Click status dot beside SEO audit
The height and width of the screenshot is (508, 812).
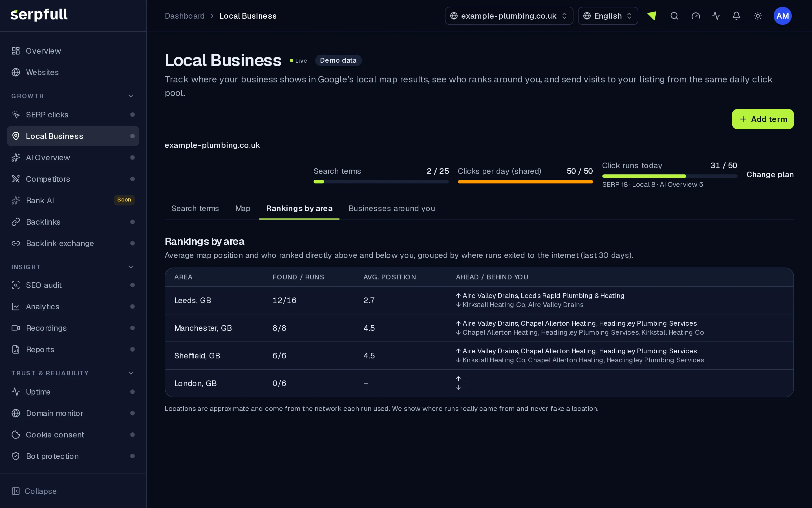(x=133, y=285)
